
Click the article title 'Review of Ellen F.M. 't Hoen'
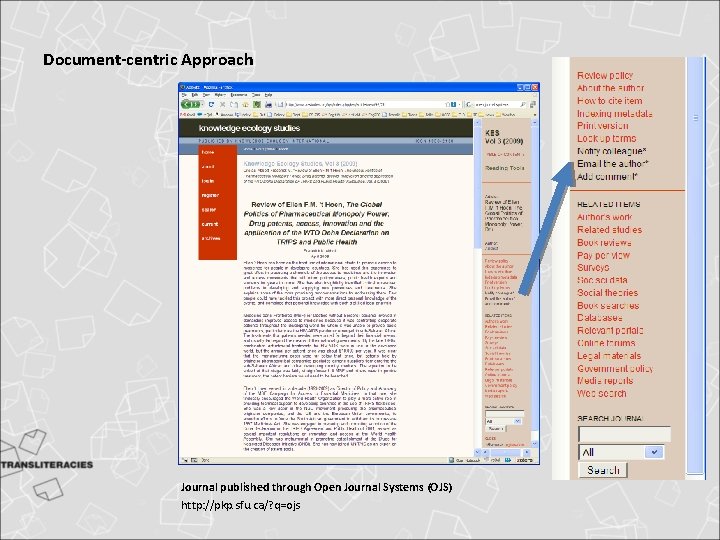pyautogui.click(x=316, y=223)
